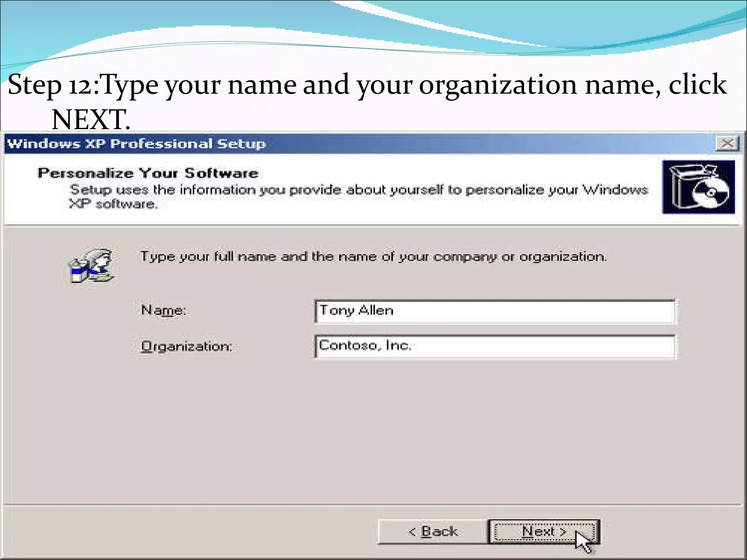Click the setup box and CD icon
The height and width of the screenshot is (560, 747).
(698, 187)
